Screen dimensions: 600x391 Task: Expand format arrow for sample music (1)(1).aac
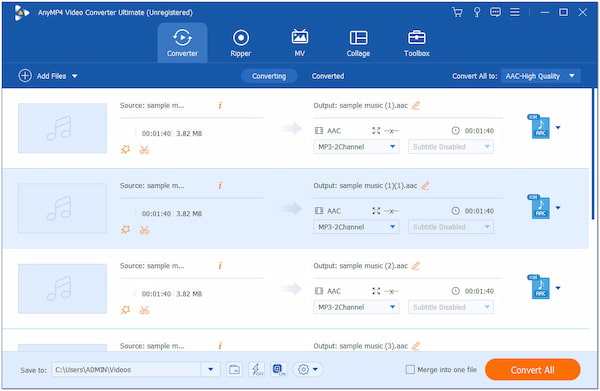pyautogui.click(x=558, y=208)
